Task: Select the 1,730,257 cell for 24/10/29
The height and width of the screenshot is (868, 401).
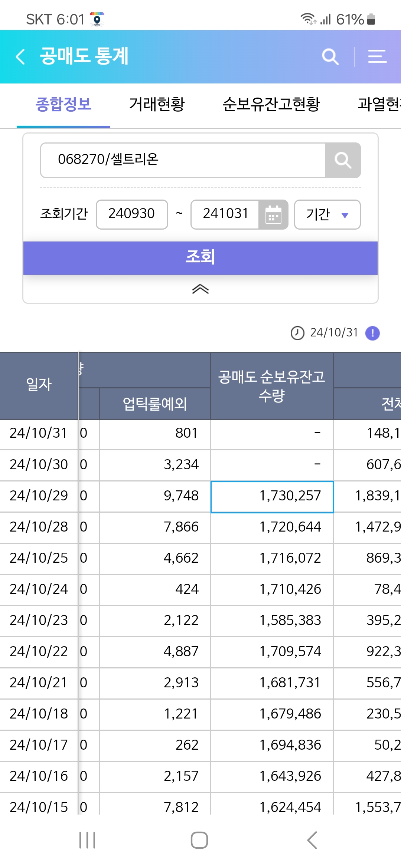Action: coord(272,497)
